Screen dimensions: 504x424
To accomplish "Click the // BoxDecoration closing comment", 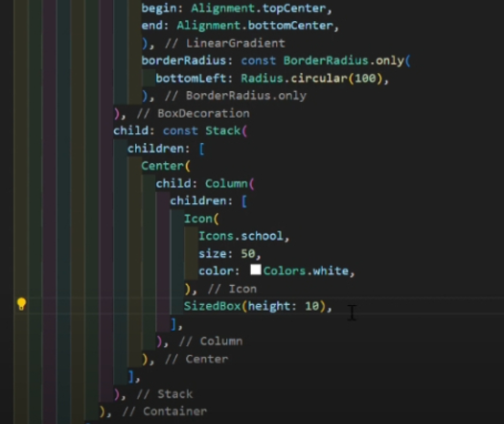I will click(x=194, y=113).
